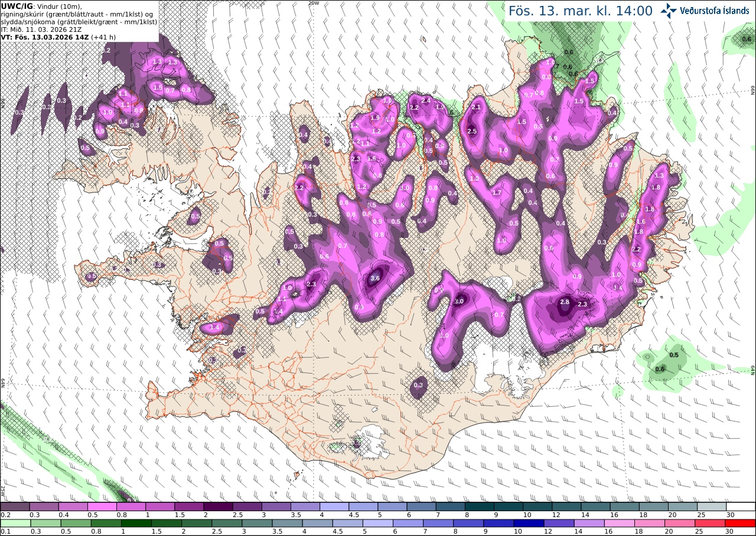
Task: Pick upper-row legend swatch above 0.4
Action: (73, 506)
